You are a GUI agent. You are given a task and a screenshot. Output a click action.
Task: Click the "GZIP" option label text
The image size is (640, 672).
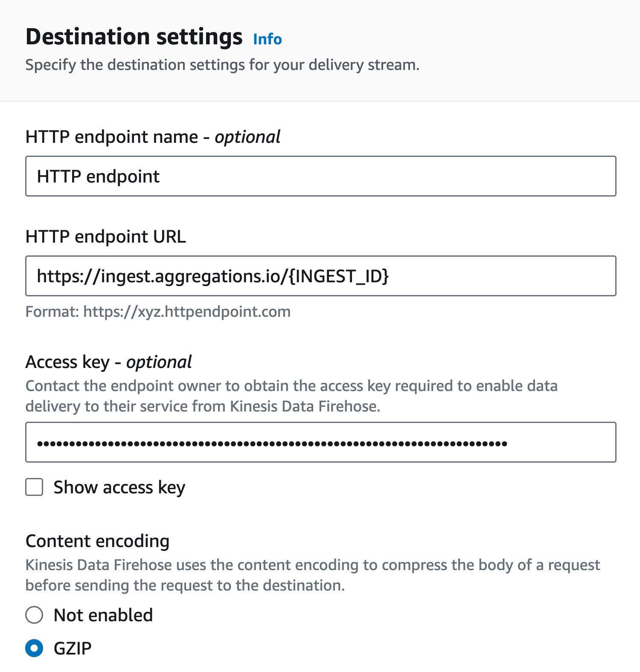[x=73, y=648]
